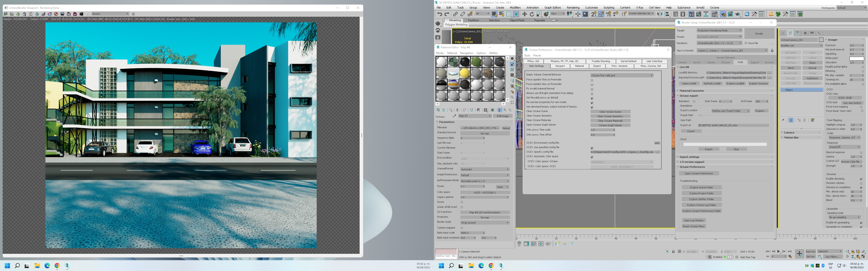Enable the Invert checkbox in Material Editor

click(462, 202)
